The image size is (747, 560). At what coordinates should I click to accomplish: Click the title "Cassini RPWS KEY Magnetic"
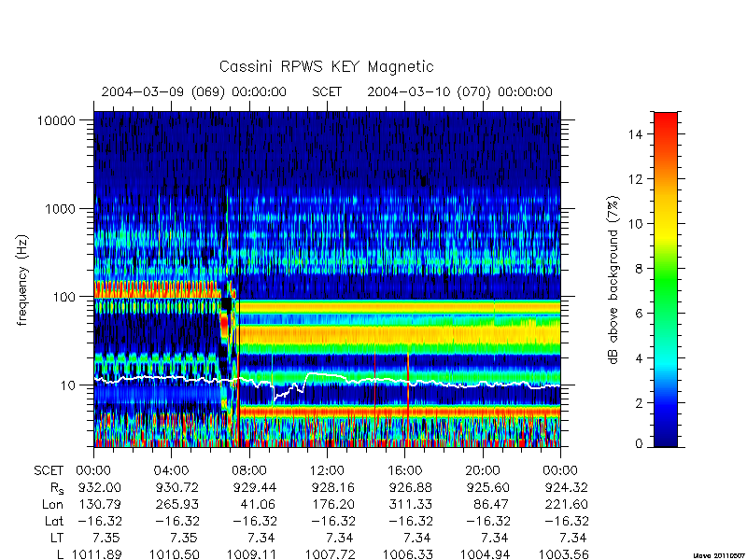[x=326, y=66]
